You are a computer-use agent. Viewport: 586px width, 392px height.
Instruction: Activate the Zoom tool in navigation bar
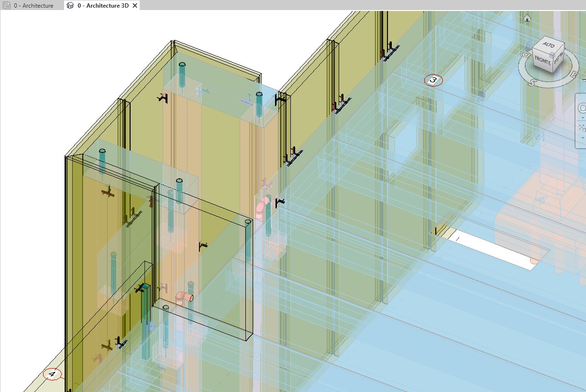click(583, 128)
